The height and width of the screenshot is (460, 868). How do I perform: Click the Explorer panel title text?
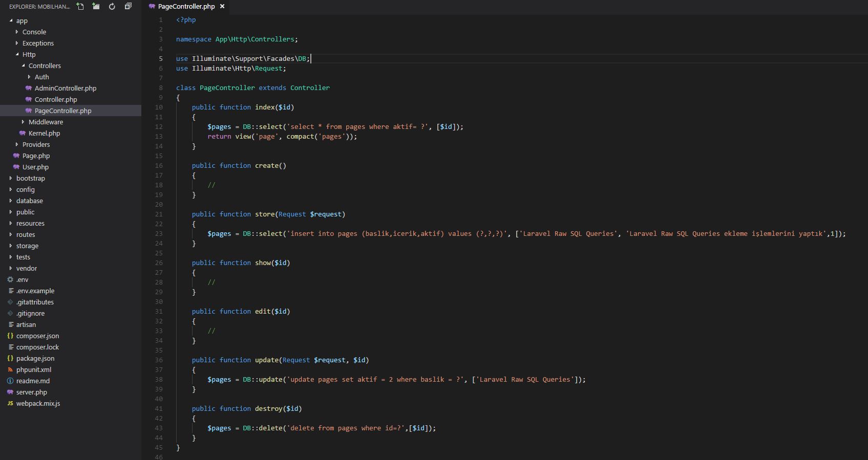coord(39,7)
